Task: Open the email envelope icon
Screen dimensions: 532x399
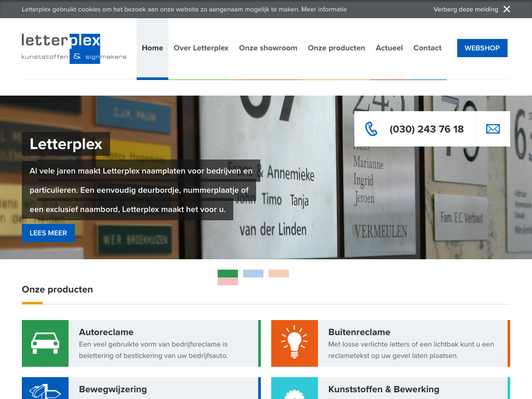Action: pos(493,129)
